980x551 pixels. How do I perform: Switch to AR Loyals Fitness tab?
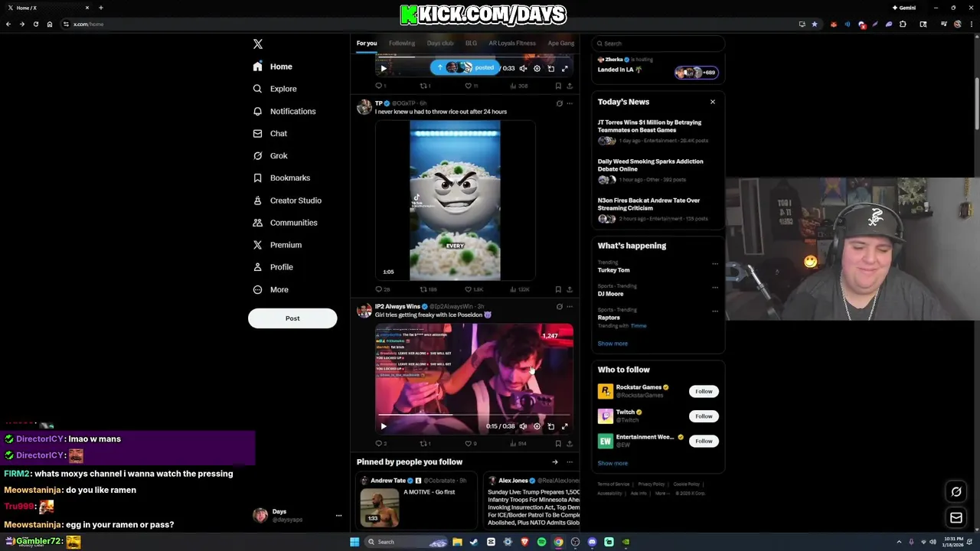(x=512, y=44)
